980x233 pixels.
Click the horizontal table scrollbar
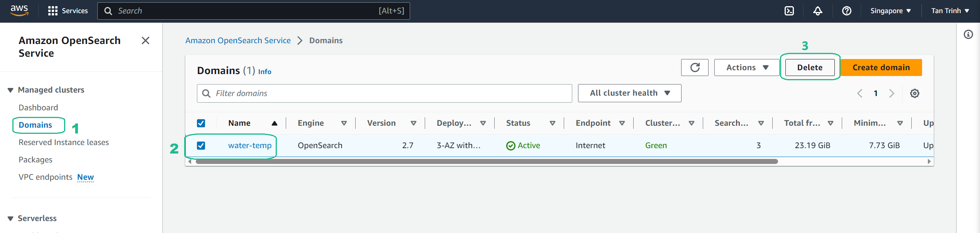click(x=487, y=162)
